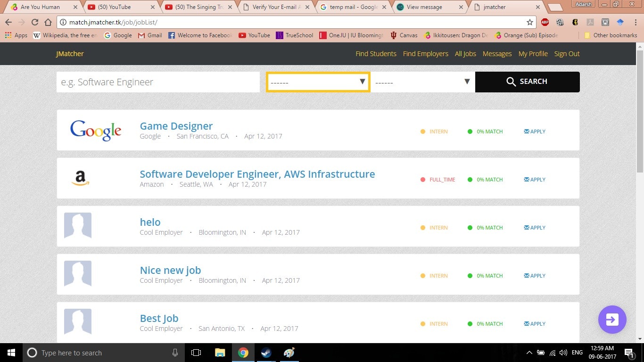Open the Adblock Plus extension icon
Screen dimensions: 644x362
pyautogui.click(x=545, y=22)
